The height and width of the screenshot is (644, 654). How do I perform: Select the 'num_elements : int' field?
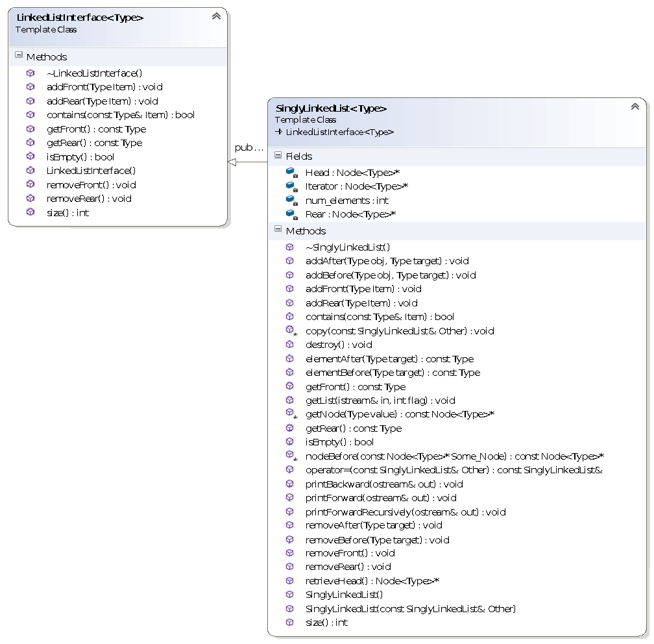click(x=347, y=201)
